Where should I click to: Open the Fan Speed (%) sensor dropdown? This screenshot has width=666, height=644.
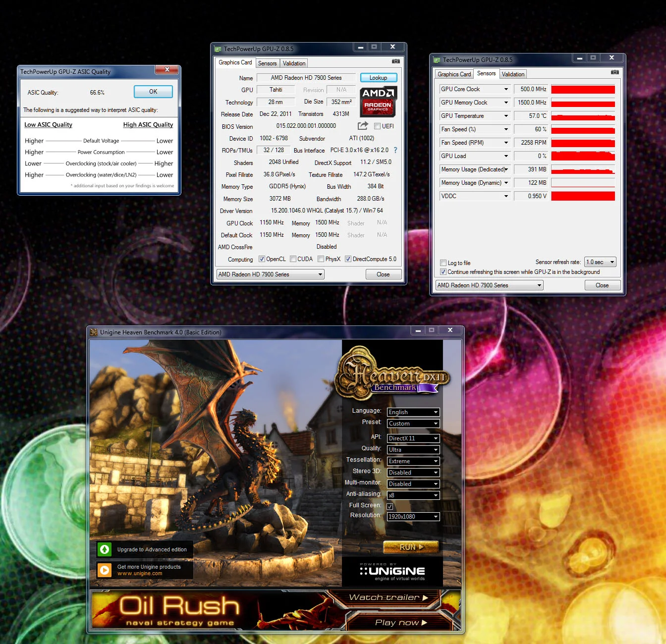[x=506, y=129]
